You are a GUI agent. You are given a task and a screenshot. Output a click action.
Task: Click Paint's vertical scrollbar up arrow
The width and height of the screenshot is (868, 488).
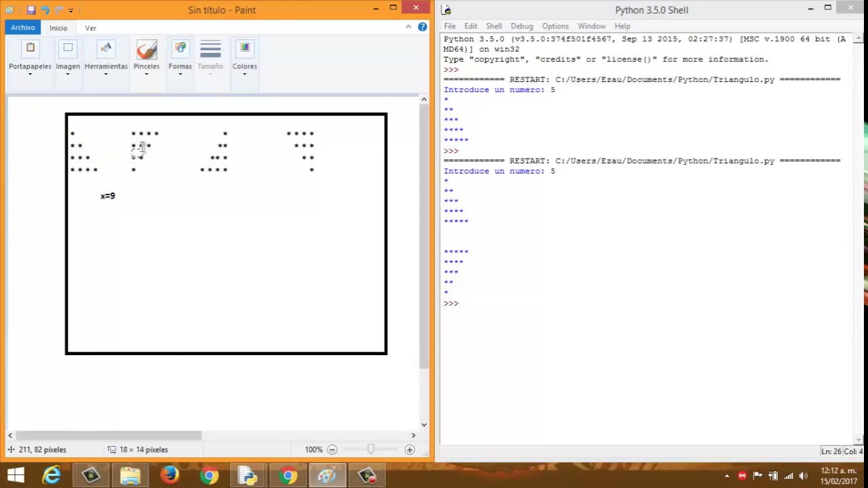(424, 100)
